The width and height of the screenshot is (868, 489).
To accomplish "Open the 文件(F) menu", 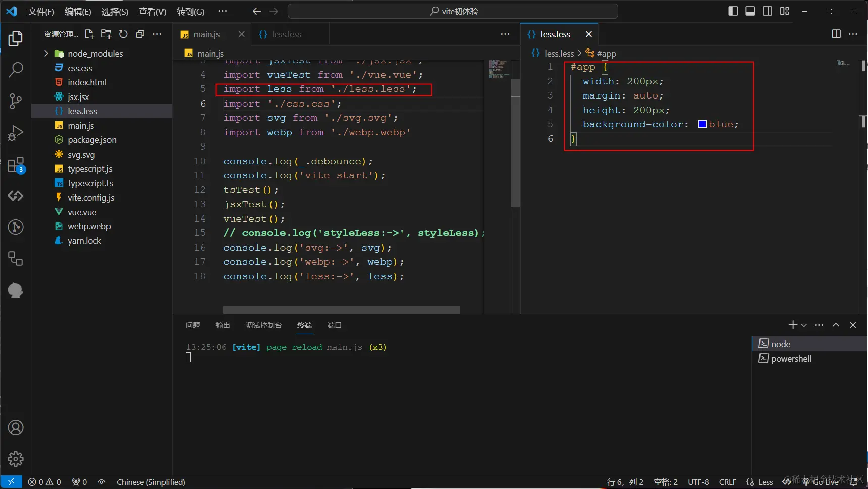I will point(41,11).
